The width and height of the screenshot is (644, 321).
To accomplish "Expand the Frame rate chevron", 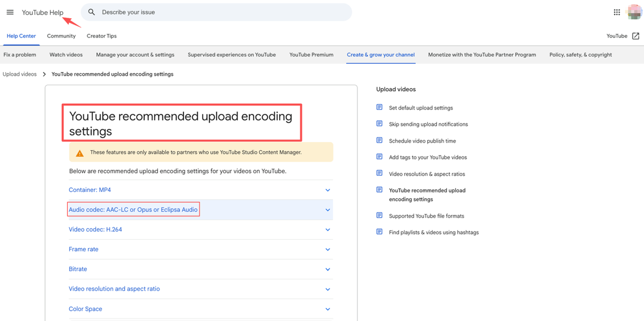I will click(328, 249).
